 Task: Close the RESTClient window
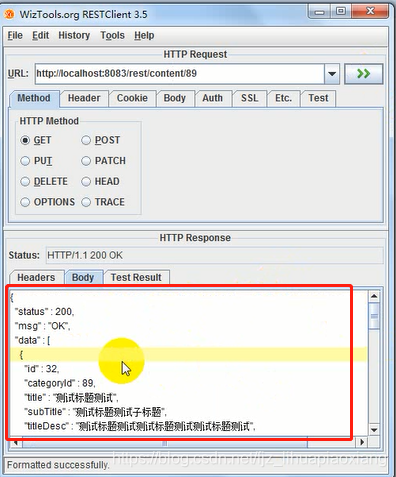pyautogui.click(x=370, y=12)
